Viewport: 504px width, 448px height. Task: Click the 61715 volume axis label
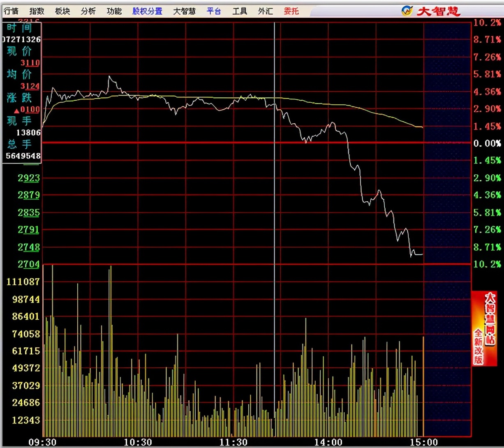(x=26, y=351)
